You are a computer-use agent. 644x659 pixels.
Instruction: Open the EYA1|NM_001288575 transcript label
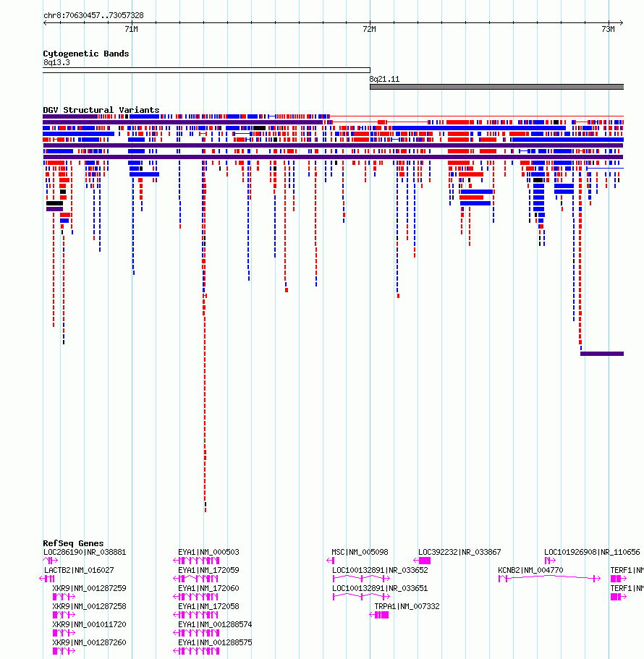pos(215,642)
